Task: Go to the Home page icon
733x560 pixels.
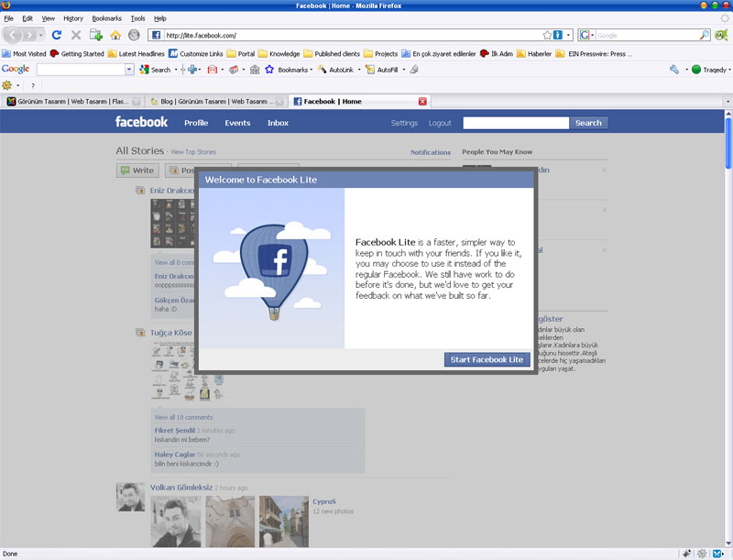Action: click(x=115, y=35)
